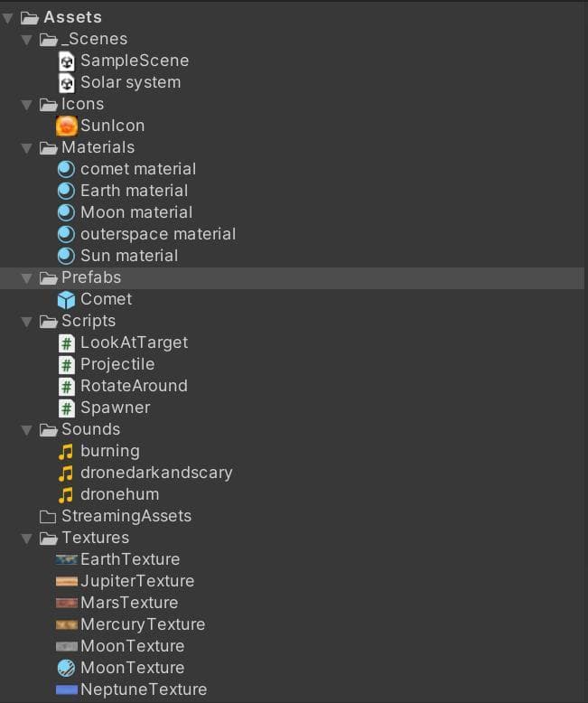
Task: Select the dronedarkandscary sound
Action: click(x=145, y=473)
